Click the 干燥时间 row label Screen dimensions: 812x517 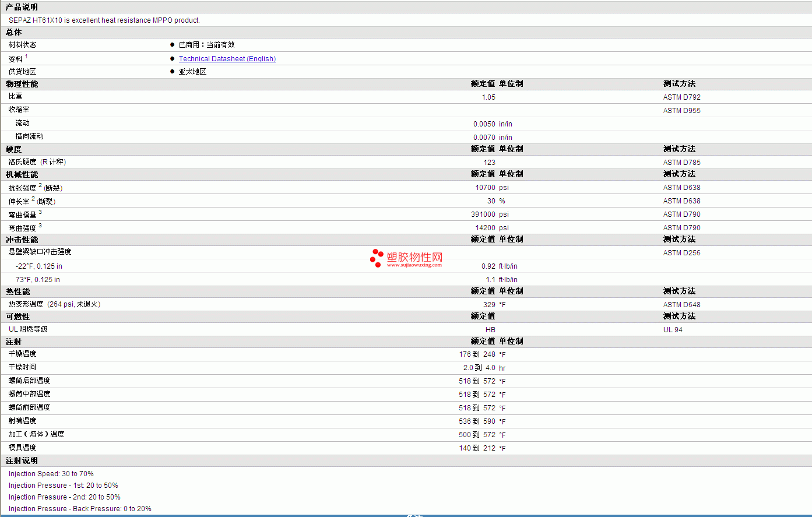pyautogui.click(x=22, y=367)
